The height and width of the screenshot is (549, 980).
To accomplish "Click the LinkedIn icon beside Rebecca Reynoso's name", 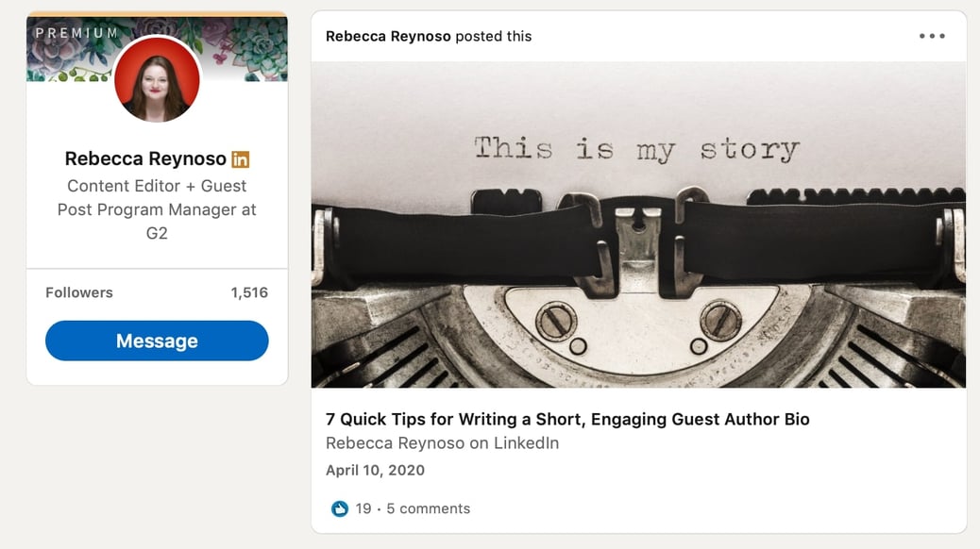I will click(x=240, y=158).
